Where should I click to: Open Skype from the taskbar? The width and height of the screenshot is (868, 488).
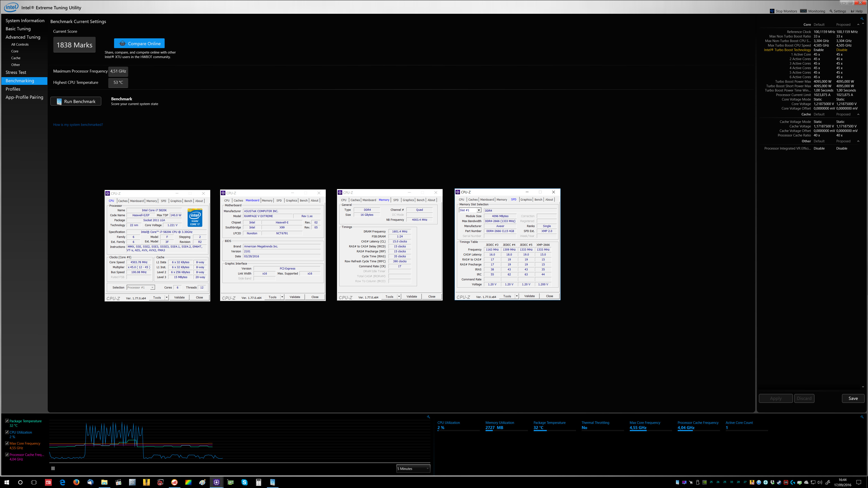tap(244, 482)
